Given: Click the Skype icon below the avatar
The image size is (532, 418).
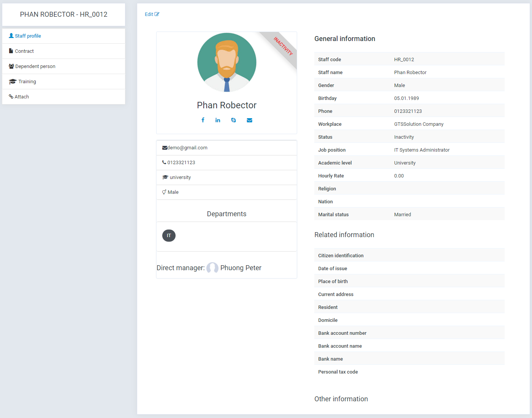Looking at the screenshot, I should (x=233, y=120).
